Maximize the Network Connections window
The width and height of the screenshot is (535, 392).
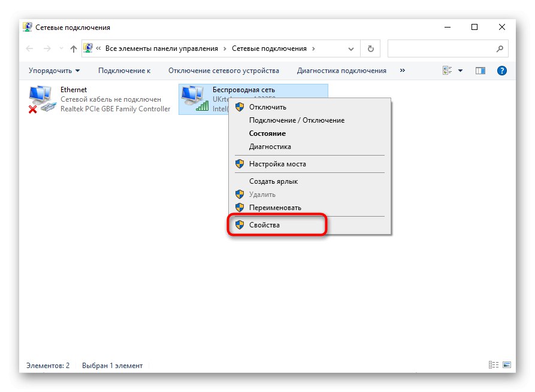tap(474, 27)
